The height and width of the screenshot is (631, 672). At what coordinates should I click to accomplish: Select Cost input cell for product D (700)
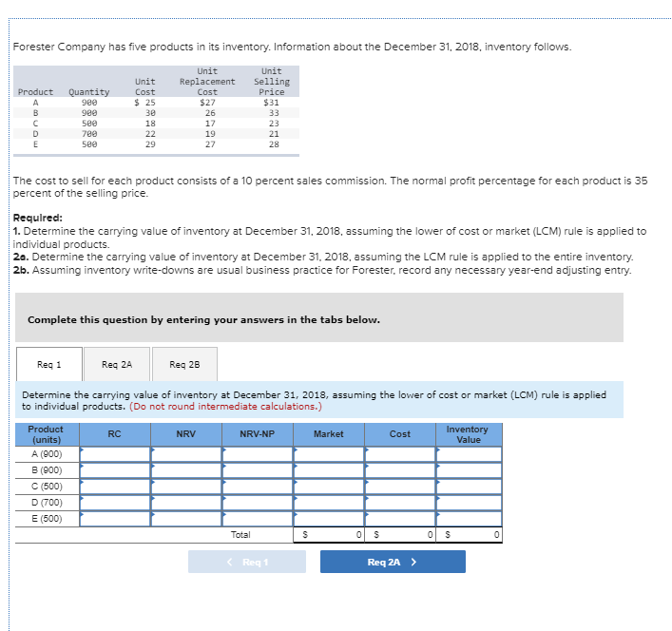(400, 503)
